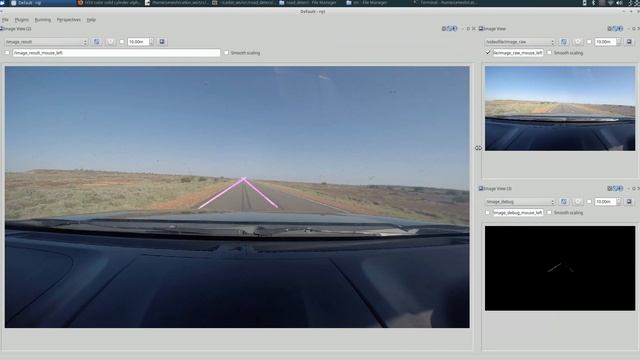
Task: Refresh topics in the /image_result view
Action: (97, 42)
